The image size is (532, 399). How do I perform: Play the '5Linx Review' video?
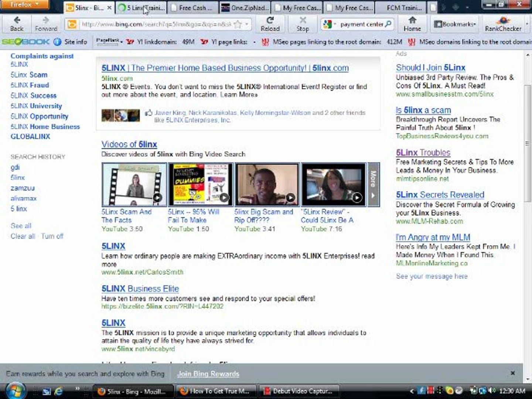pyautogui.click(x=334, y=184)
